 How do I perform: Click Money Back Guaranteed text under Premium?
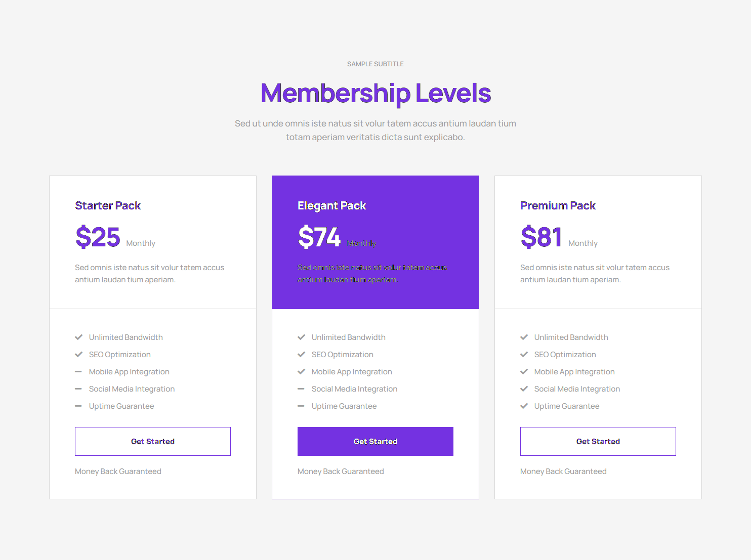563,471
